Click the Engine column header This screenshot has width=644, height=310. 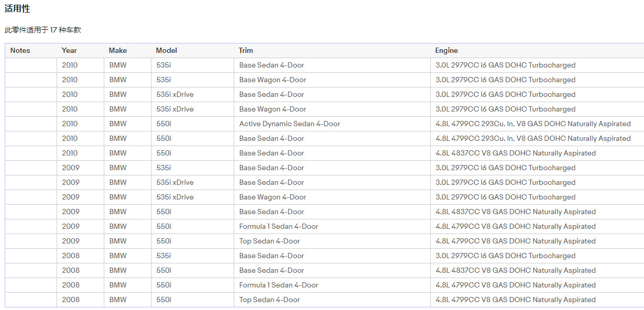click(446, 51)
